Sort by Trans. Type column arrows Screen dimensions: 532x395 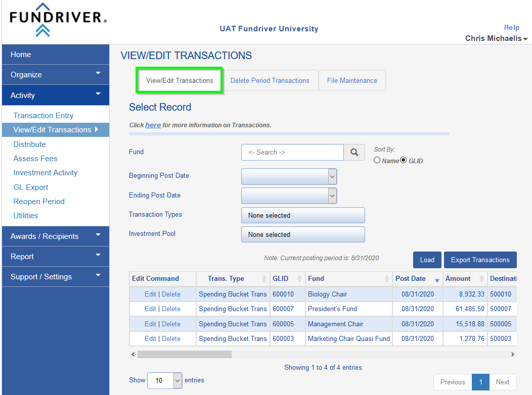pyautogui.click(x=264, y=279)
